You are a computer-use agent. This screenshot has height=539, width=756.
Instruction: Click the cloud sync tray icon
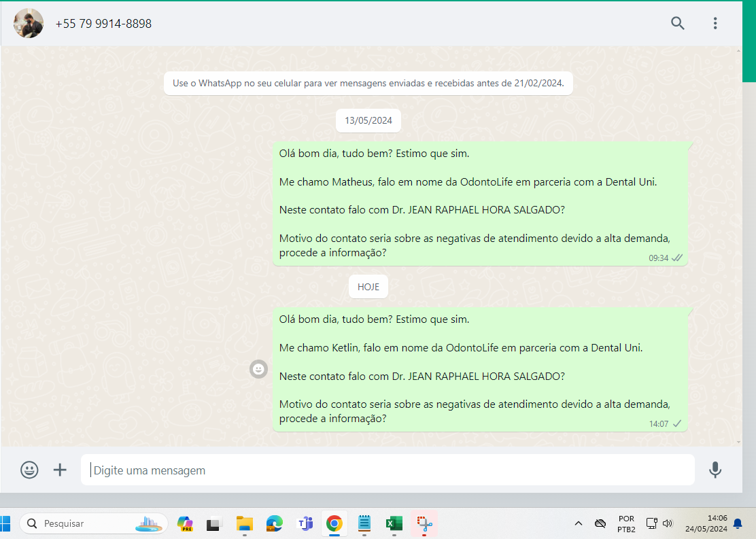[600, 523]
